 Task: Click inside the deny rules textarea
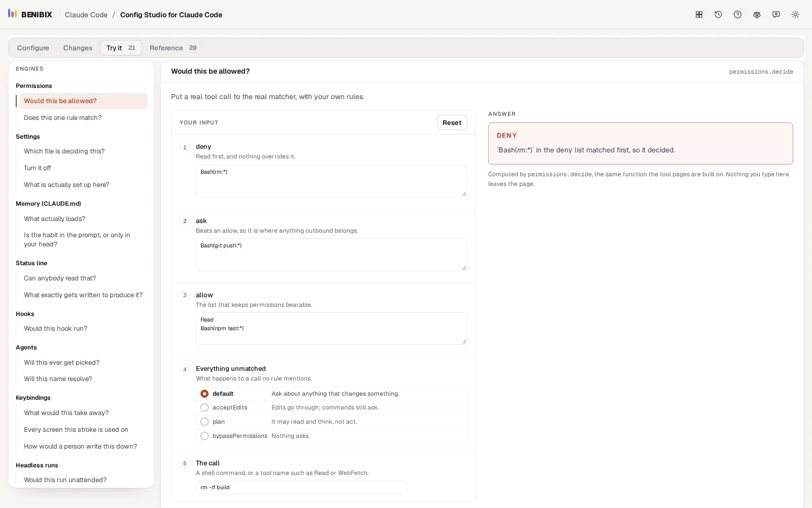pyautogui.click(x=331, y=181)
